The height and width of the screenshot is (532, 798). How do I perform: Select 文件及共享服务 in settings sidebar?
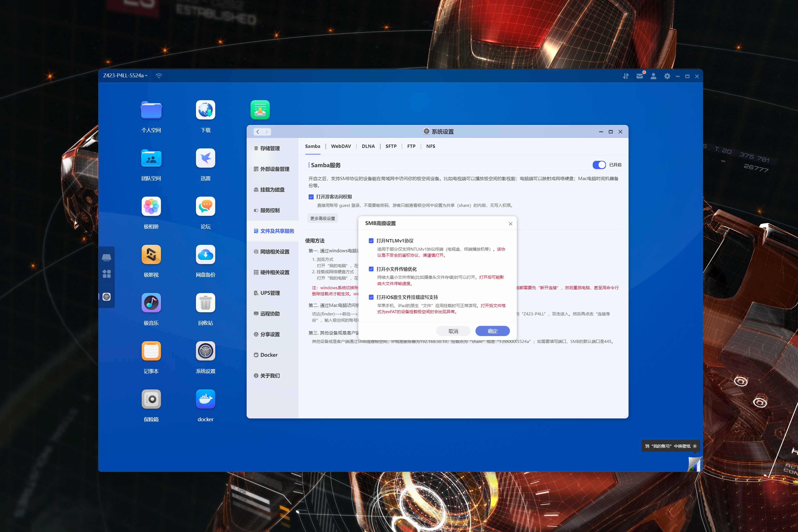click(x=272, y=231)
